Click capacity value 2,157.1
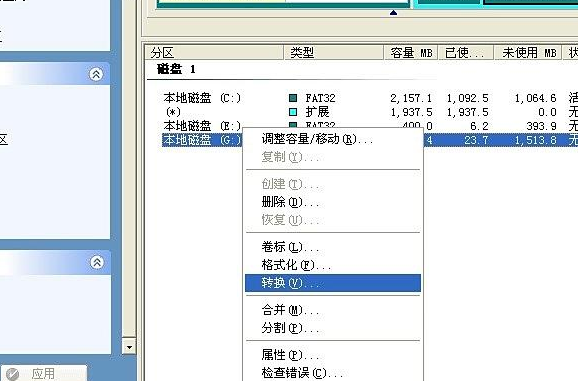Image resolution: width=578 pixels, height=381 pixels. (411, 98)
